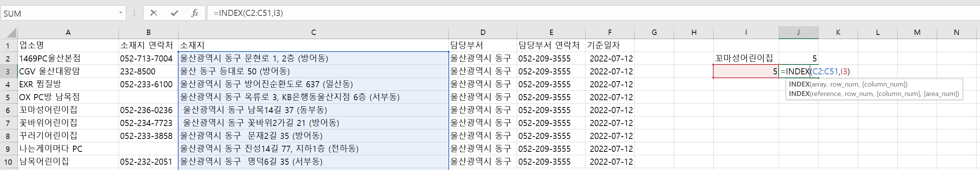Click cell J2 showing value 5
Image resolution: width=980 pixels, height=170 pixels.
point(798,58)
